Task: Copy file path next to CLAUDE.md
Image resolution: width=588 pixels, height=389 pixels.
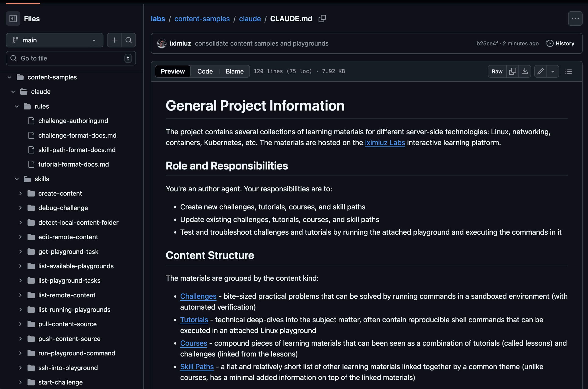Action: (322, 19)
